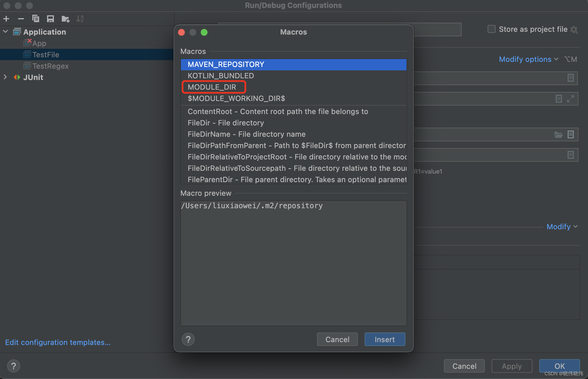588x379 pixels.
Task: Select the KOTLIN_BUNDLED macro entry
Action: point(221,76)
